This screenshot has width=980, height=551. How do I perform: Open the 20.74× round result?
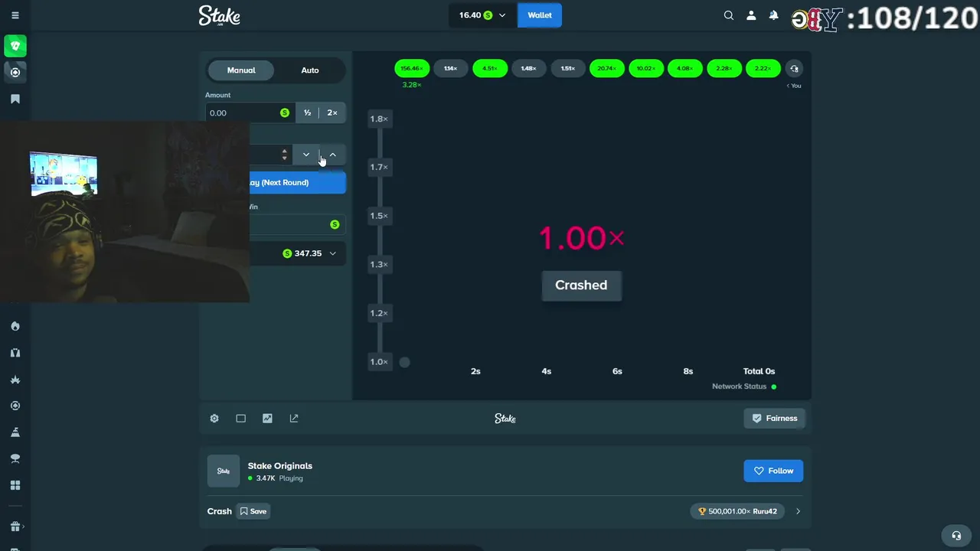[607, 69]
